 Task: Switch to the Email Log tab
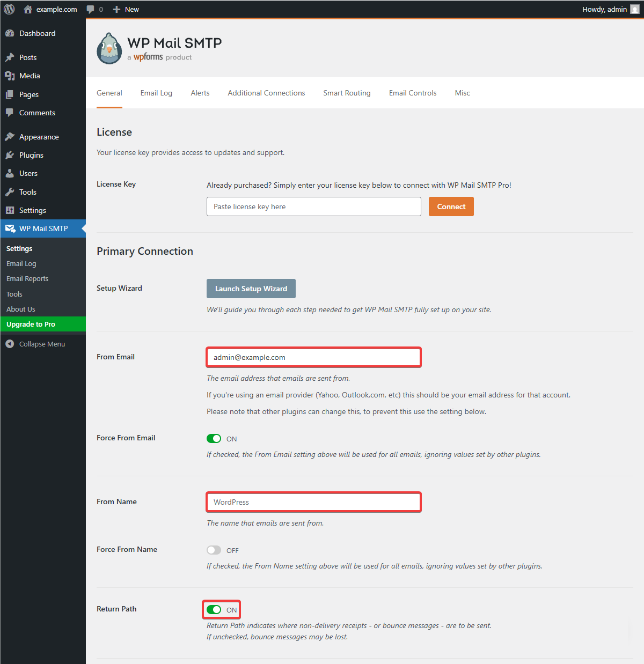[156, 93]
